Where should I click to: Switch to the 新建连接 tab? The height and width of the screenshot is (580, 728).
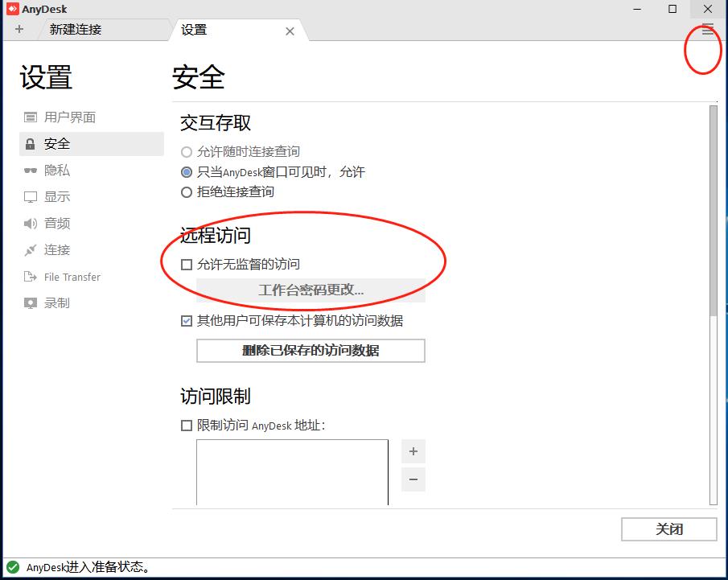(x=105, y=30)
